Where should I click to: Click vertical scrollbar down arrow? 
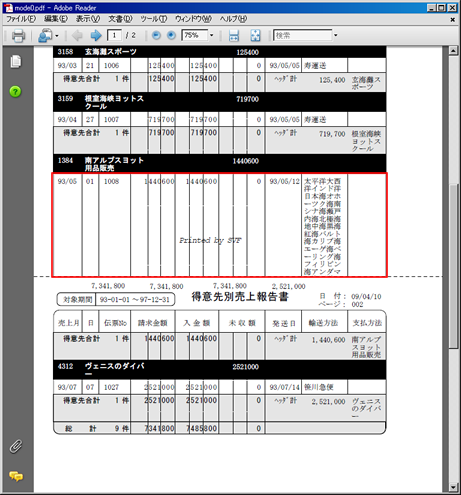(x=453, y=487)
